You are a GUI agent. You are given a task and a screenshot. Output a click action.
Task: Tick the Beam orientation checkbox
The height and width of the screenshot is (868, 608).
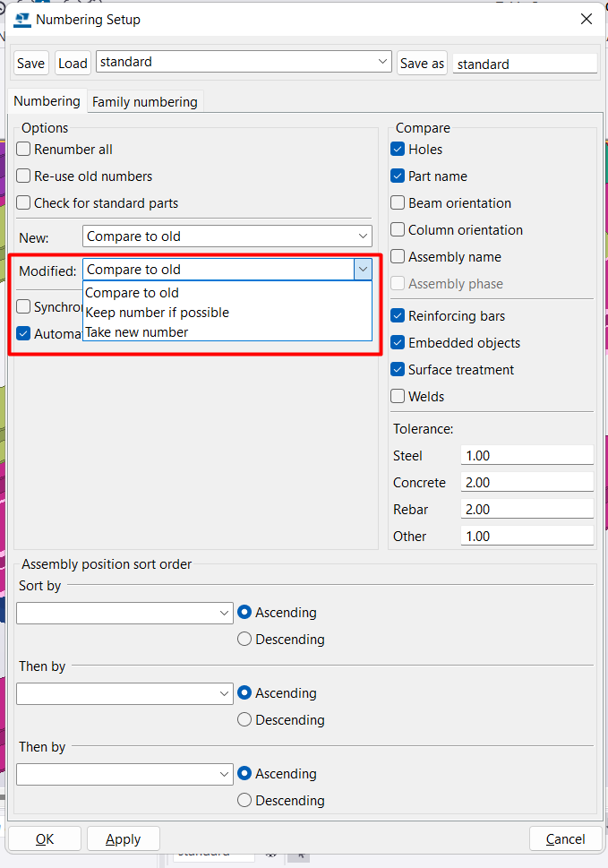click(x=398, y=203)
